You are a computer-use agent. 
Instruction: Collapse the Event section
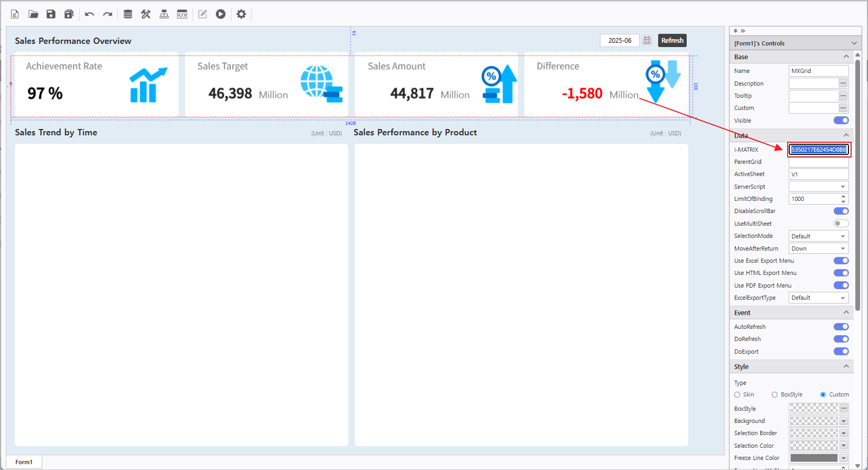846,313
